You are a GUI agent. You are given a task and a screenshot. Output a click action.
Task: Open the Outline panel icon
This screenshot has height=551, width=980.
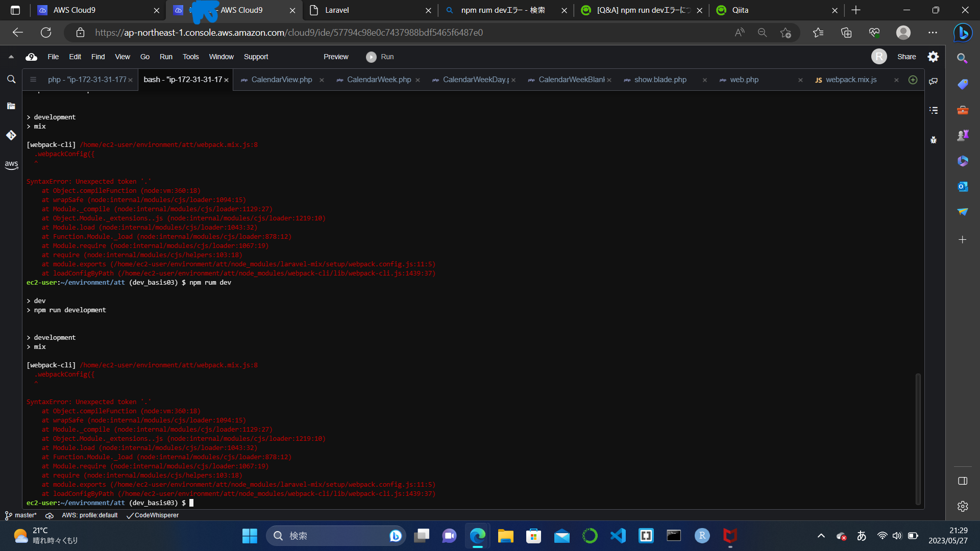click(934, 110)
